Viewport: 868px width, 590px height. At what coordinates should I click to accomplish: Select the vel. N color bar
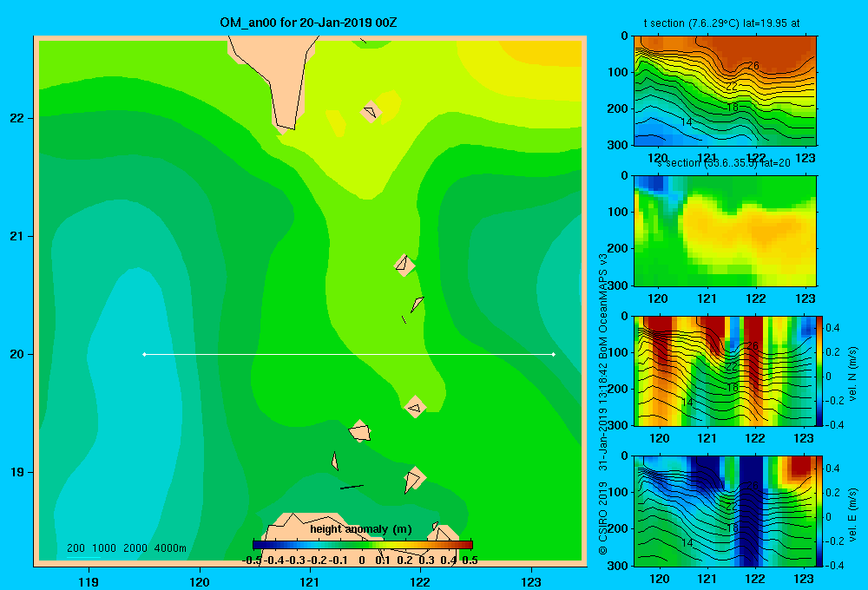click(820, 370)
